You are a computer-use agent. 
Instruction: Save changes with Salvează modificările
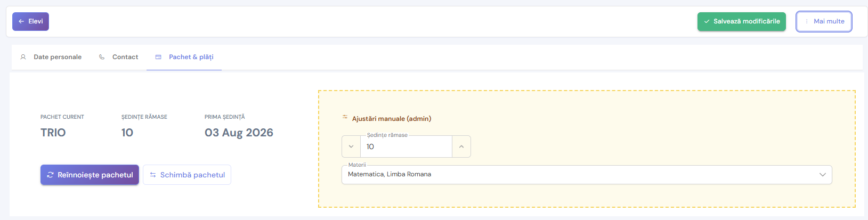tap(742, 21)
